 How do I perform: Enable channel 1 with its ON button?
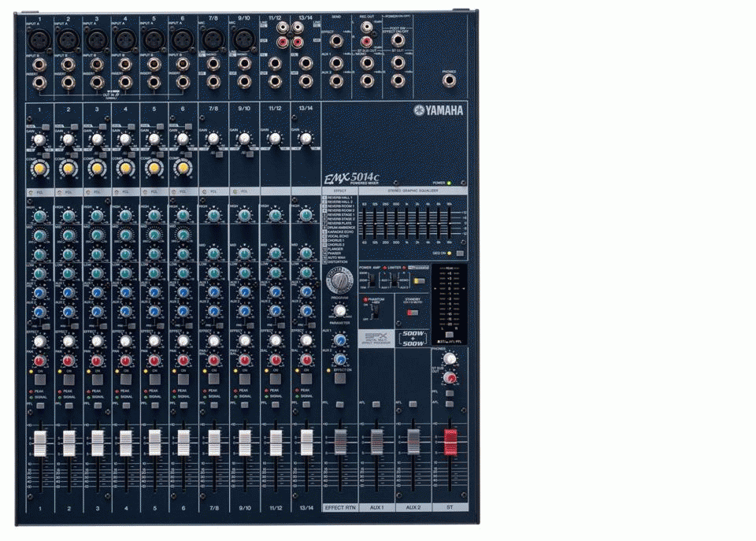pos(40,377)
